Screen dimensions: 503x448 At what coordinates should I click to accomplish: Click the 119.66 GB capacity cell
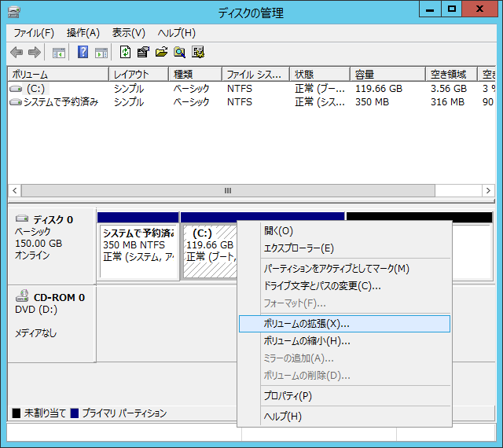(379, 89)
